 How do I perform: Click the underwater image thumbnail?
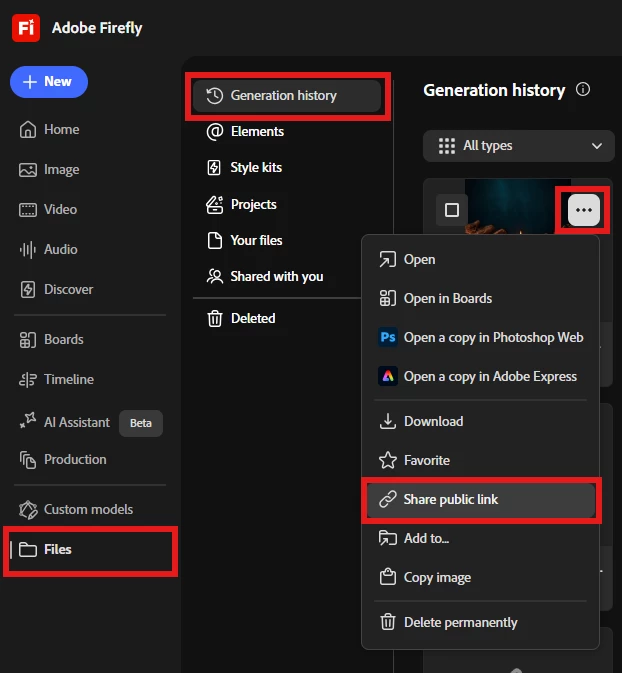coord(517,206)
